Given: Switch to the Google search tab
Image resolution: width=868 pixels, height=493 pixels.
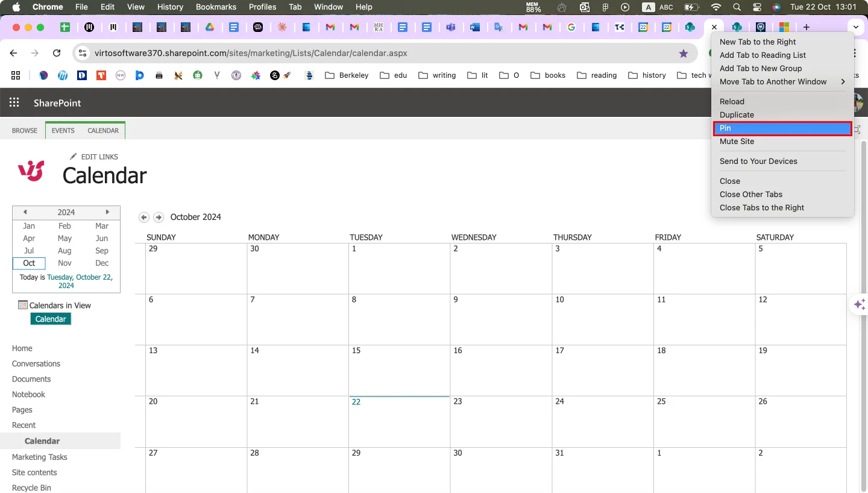Looking at the screenshot, I should pos(571,27).
